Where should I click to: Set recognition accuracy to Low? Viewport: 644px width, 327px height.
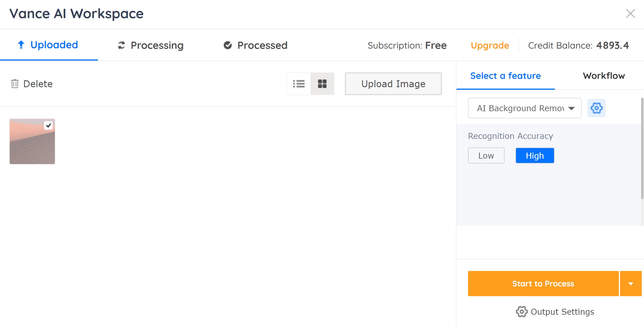(486, 155)
